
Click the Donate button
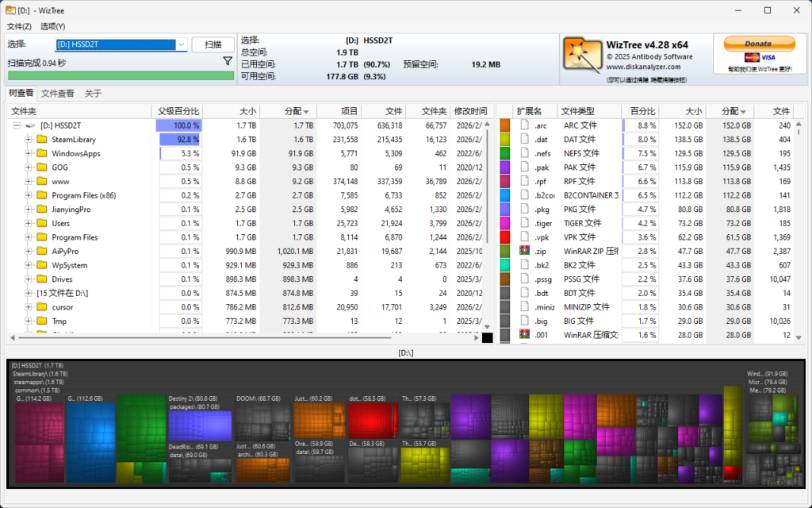[758, 44]
